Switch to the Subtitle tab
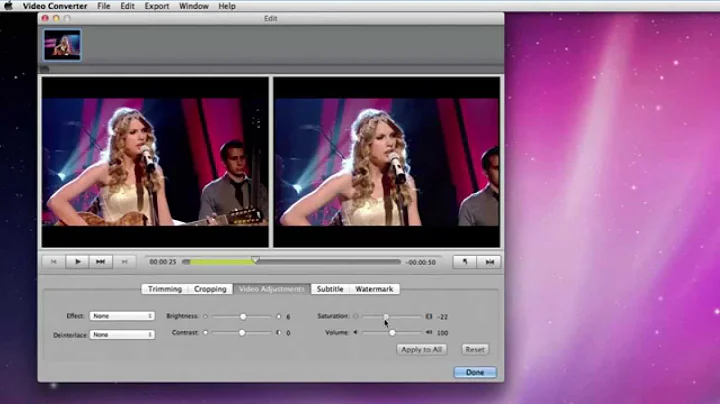The image size is (720, 404). (330, 289)
